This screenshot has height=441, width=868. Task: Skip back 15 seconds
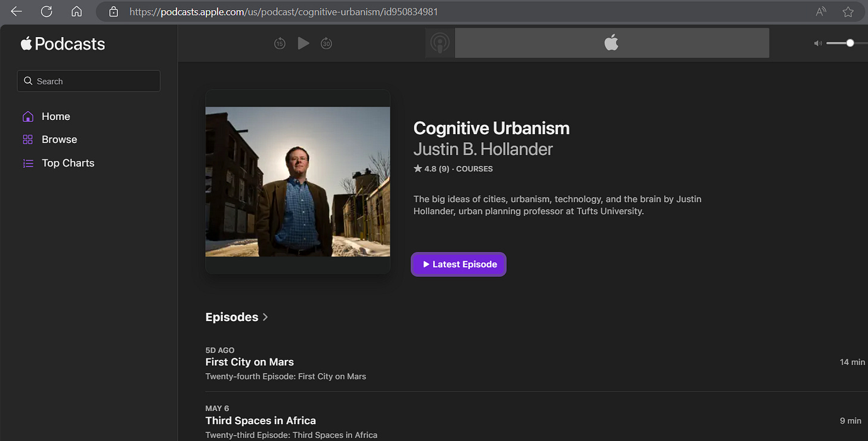pyautogui.click(x=280, y=43)
